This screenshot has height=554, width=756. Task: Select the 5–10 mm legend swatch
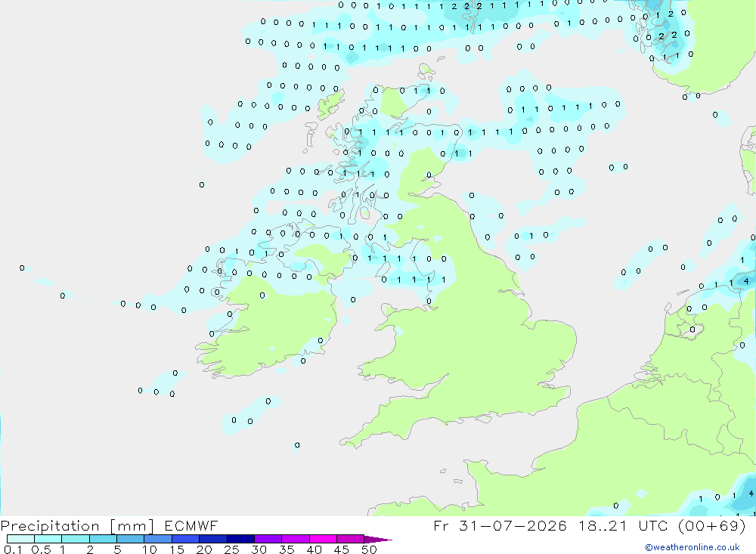[131, 539]
